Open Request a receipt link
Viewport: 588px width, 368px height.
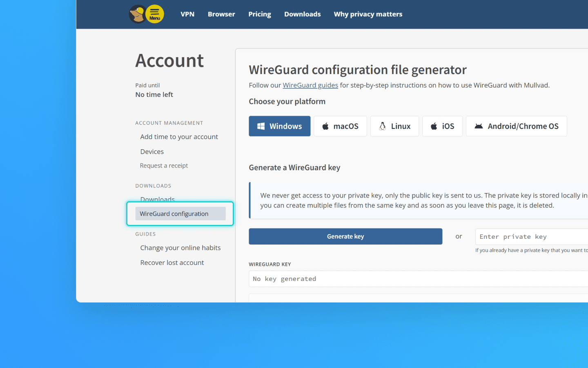[164, 166]
